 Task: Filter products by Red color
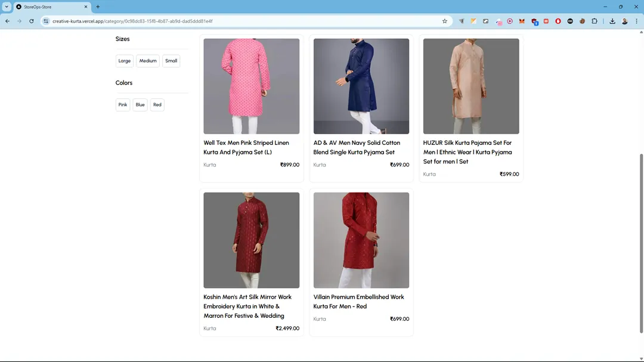pyautogui.click(x=157, y=105)
